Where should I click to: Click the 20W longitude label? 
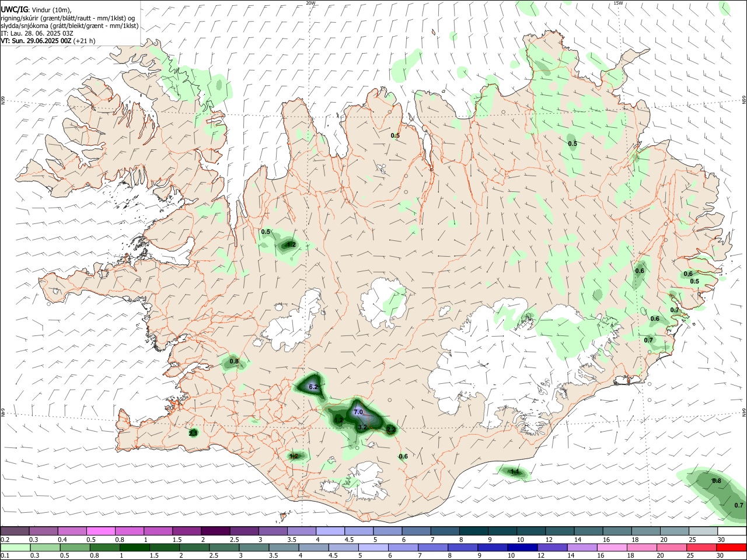tap(311, 3)
